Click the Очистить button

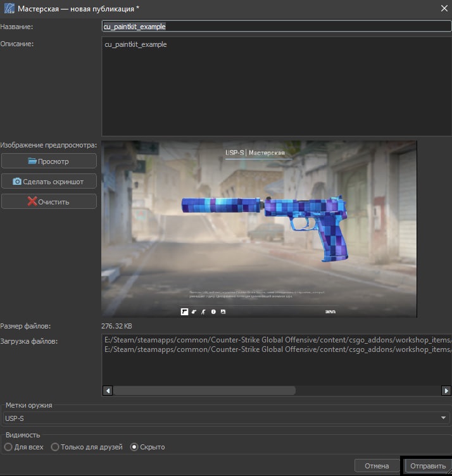click(x=49, y=201)
